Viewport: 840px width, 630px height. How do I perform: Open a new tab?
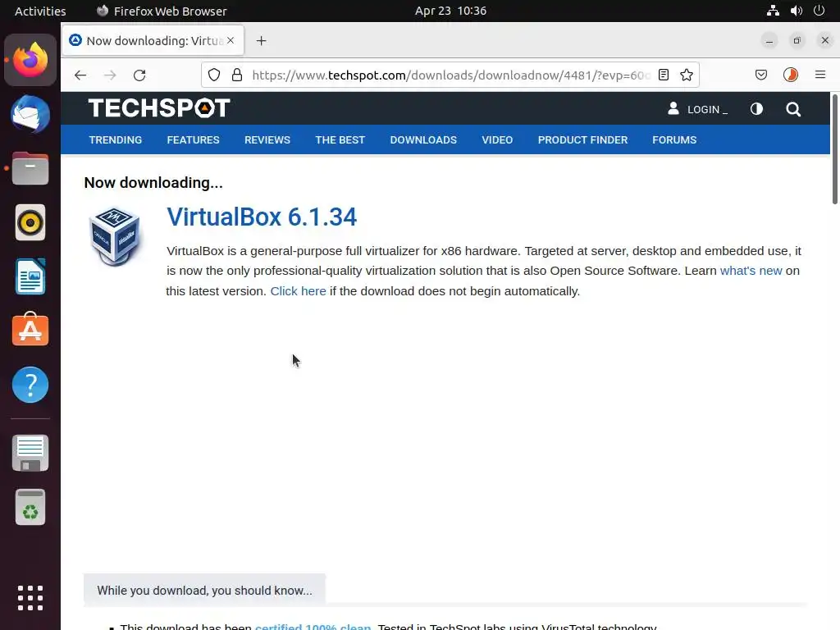coord(261,41)
